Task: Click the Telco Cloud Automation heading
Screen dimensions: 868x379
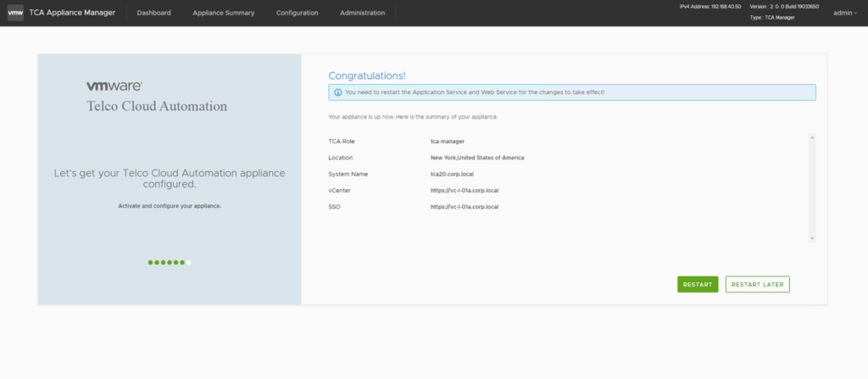Action: 157,106
